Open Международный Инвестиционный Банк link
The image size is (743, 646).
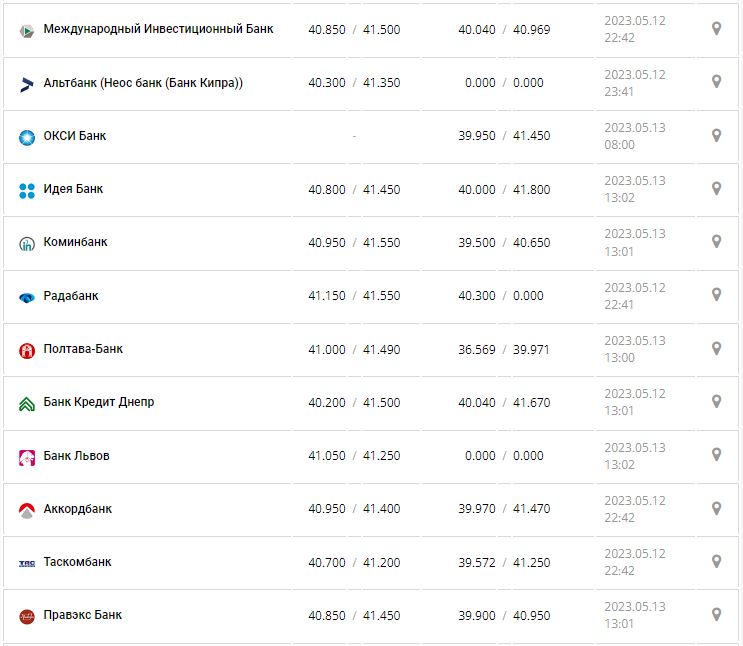click(158, 29)
